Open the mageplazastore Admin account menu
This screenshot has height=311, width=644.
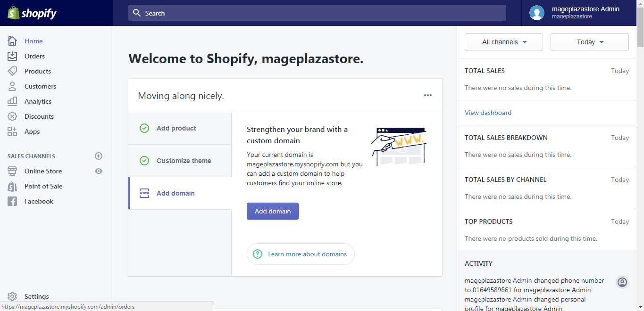point(579,13)
